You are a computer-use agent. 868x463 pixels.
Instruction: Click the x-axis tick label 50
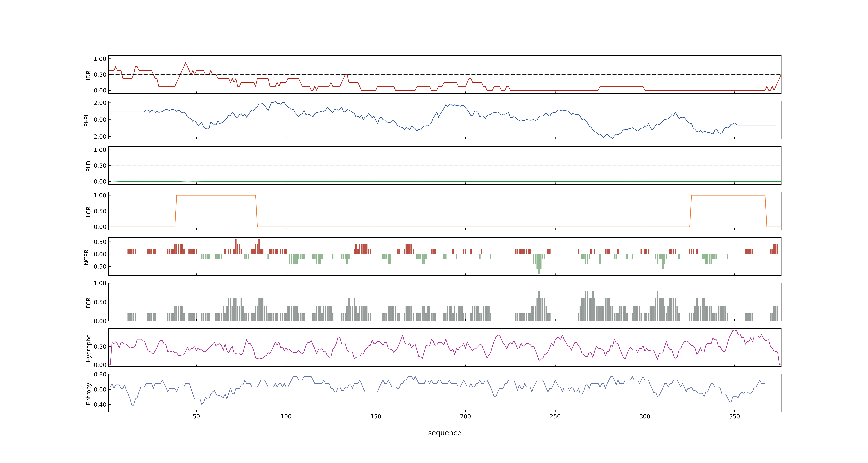[x=196, y=416]
